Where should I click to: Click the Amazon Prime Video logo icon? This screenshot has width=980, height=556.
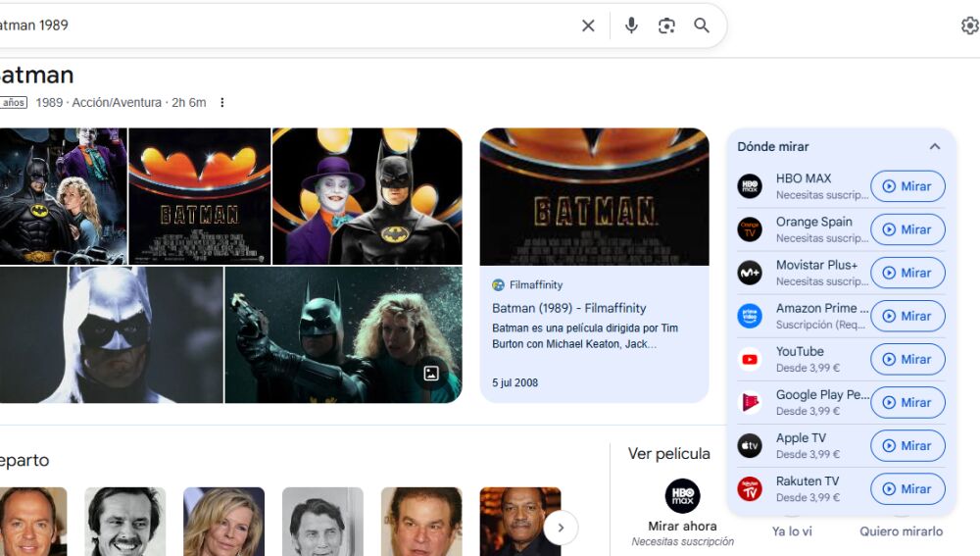(750, 316)
